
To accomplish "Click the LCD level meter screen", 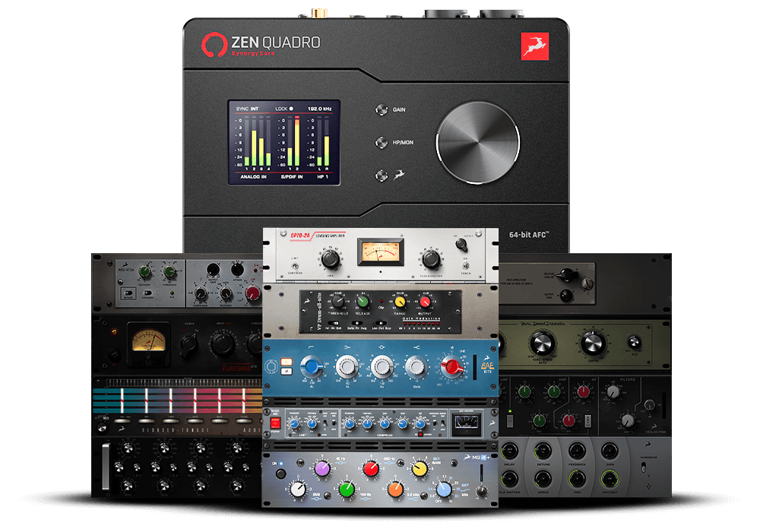I will pos(283,142).
